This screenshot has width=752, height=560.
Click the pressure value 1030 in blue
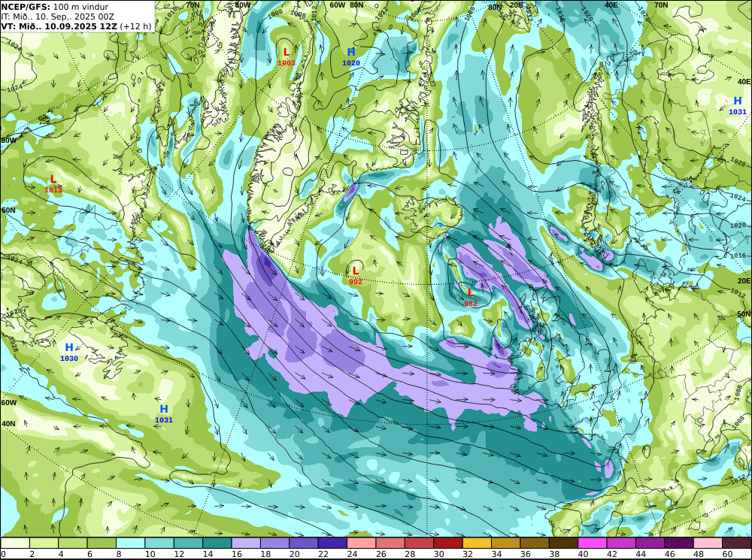tap(69, 358)
